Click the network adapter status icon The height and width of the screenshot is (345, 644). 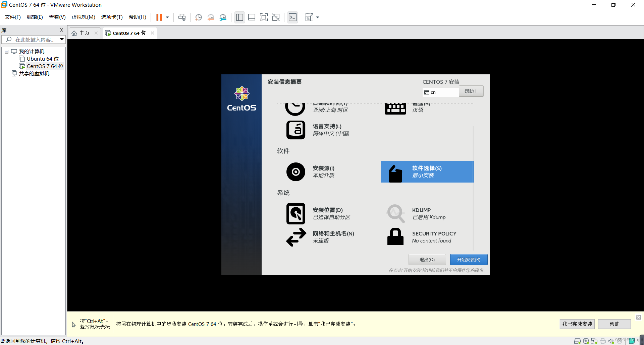(x=594, y=341)
